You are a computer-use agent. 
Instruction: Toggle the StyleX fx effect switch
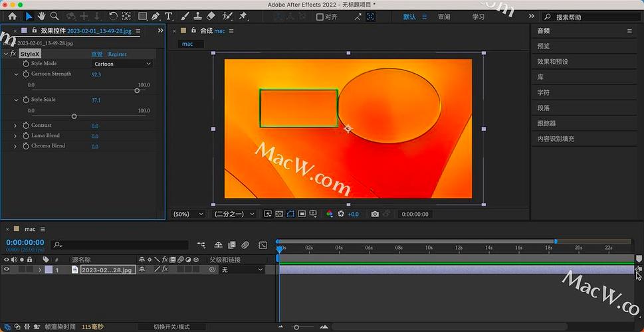[13, 54]
